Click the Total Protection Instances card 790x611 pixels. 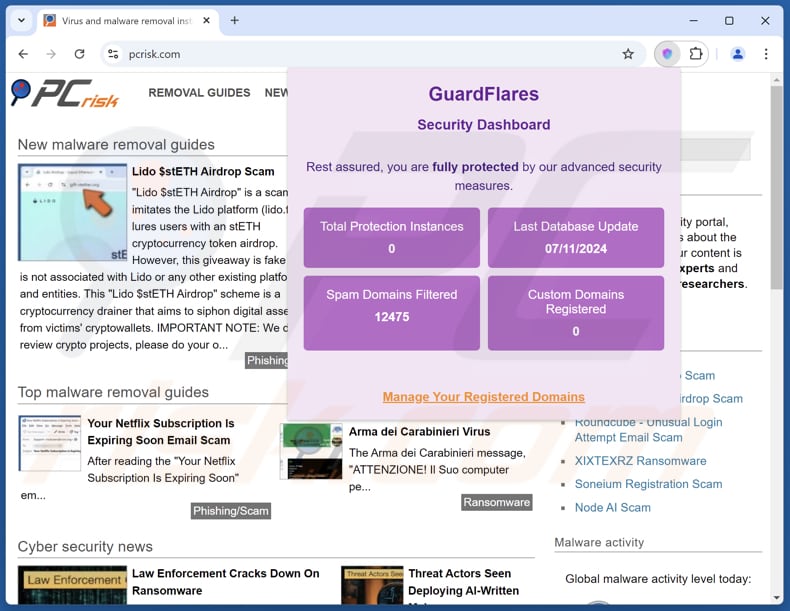[x=391, y=237]
